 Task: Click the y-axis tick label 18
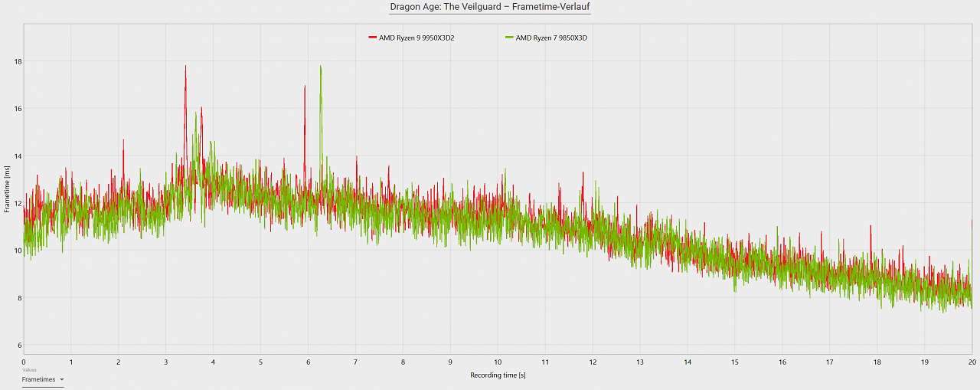tap(17, 61)
